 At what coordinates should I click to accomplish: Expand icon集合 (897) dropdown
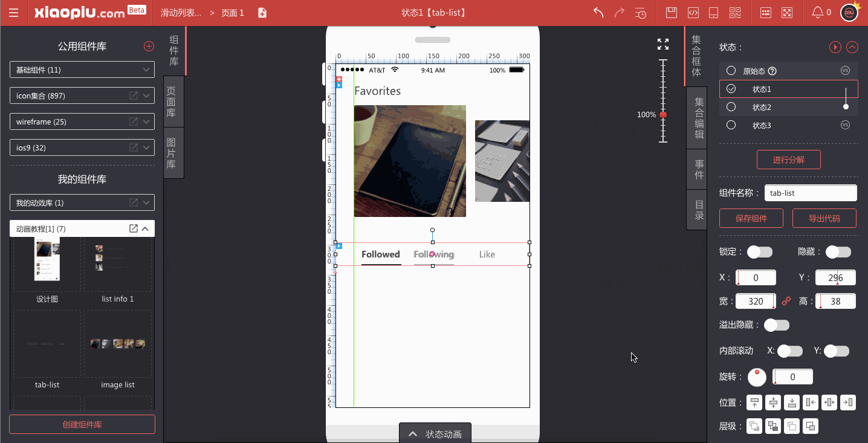(x=146, y=95)
